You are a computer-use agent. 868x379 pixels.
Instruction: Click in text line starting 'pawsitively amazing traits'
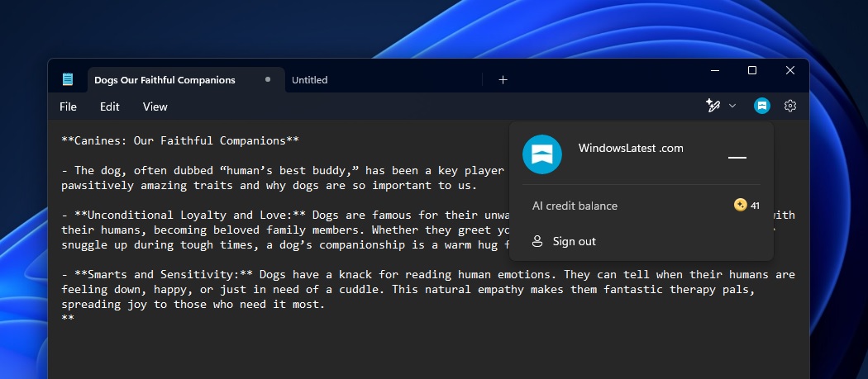[x=269, y=185]
